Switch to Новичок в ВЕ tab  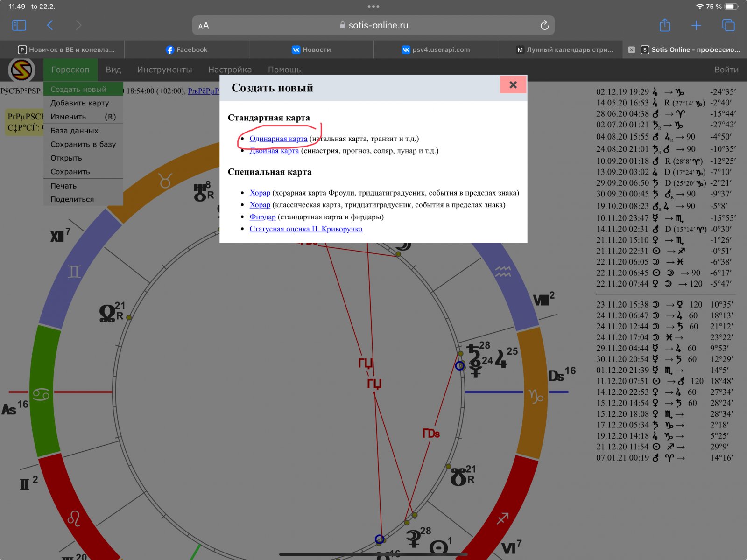[x=62, y=49]
